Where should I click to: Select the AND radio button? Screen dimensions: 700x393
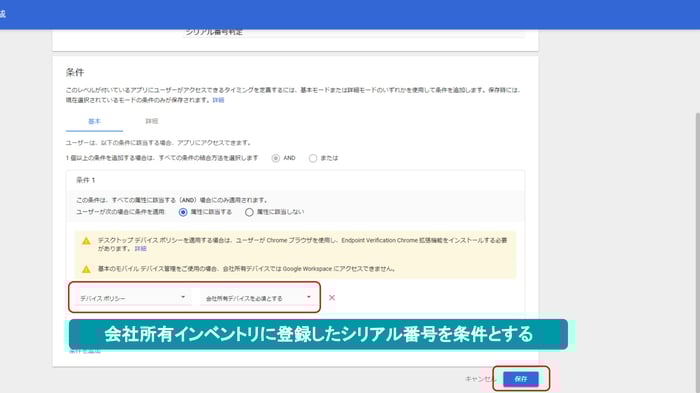[275, 158]
